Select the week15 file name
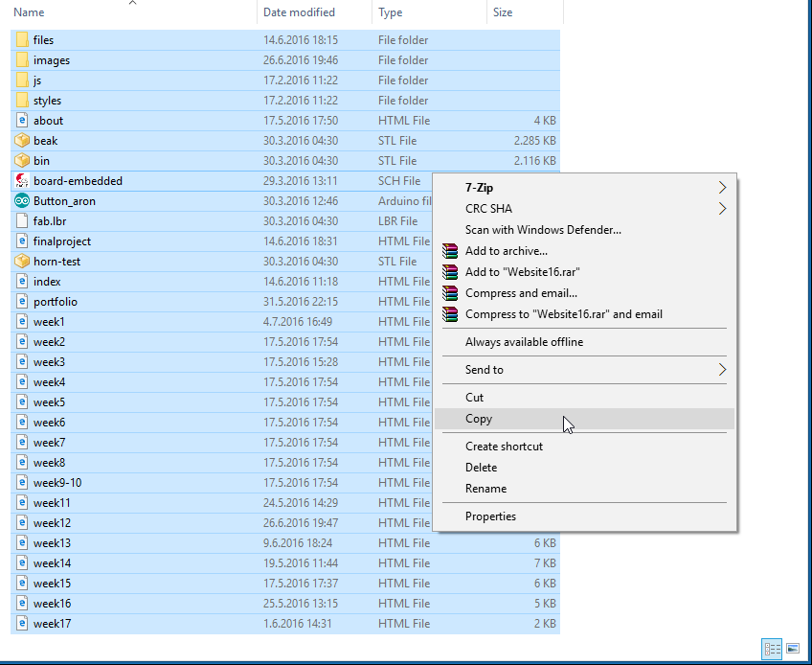Screen dimensions: 812x665 point(52,584)
